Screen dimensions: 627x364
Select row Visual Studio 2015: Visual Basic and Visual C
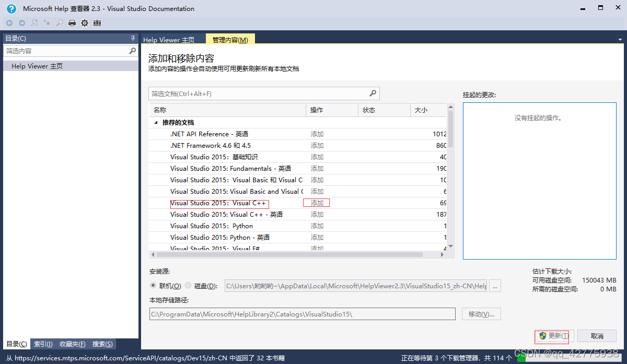coord(298,192)
